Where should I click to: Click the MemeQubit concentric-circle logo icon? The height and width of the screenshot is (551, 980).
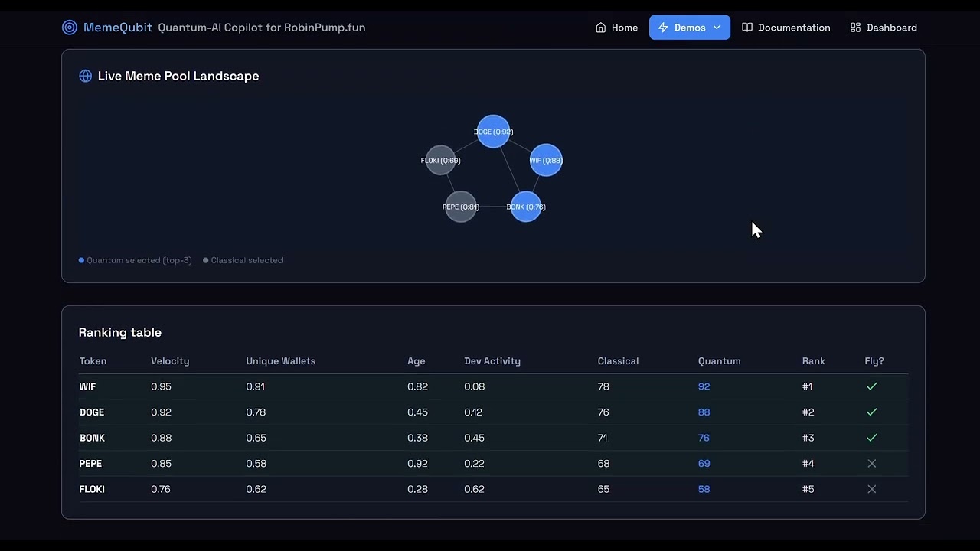(70, 28)
